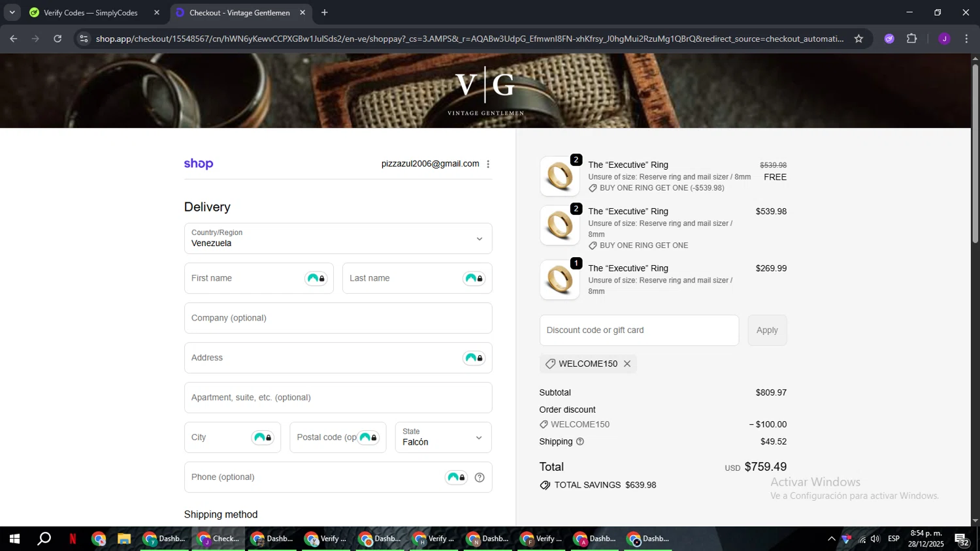Image resolution: width=980 pixels, height=551 pixels.
Task: Click autofill icon in City field
Action: pos(263,437)
